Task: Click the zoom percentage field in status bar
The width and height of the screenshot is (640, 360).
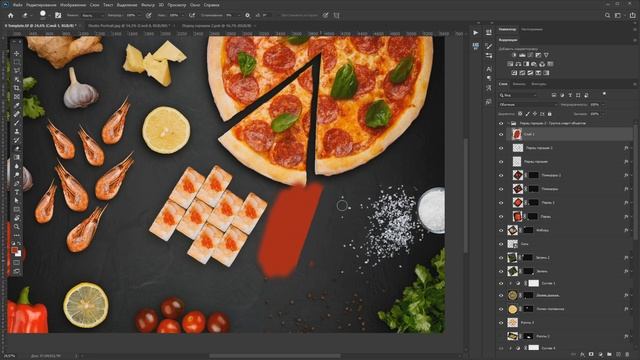Action: [10, 356]
